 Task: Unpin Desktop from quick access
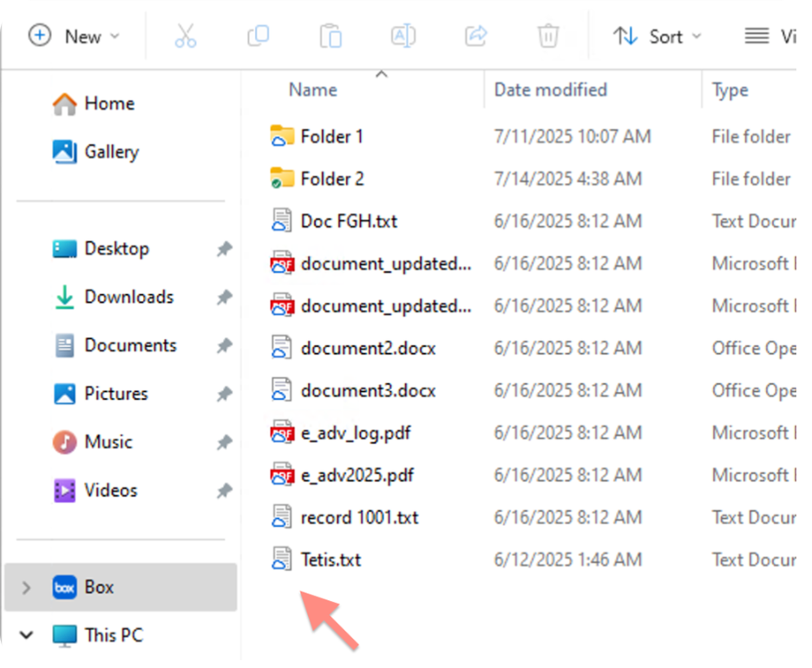point(224,249)
